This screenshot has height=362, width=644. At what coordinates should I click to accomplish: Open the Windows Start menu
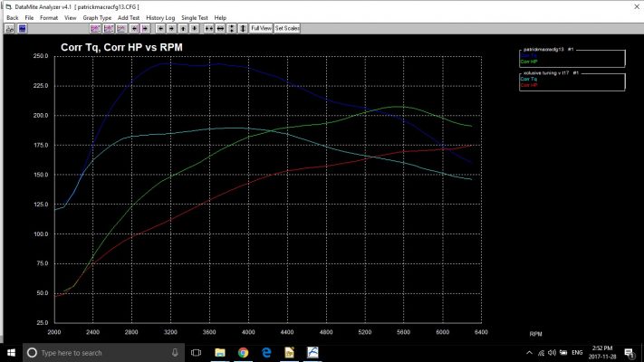[11, 353]
